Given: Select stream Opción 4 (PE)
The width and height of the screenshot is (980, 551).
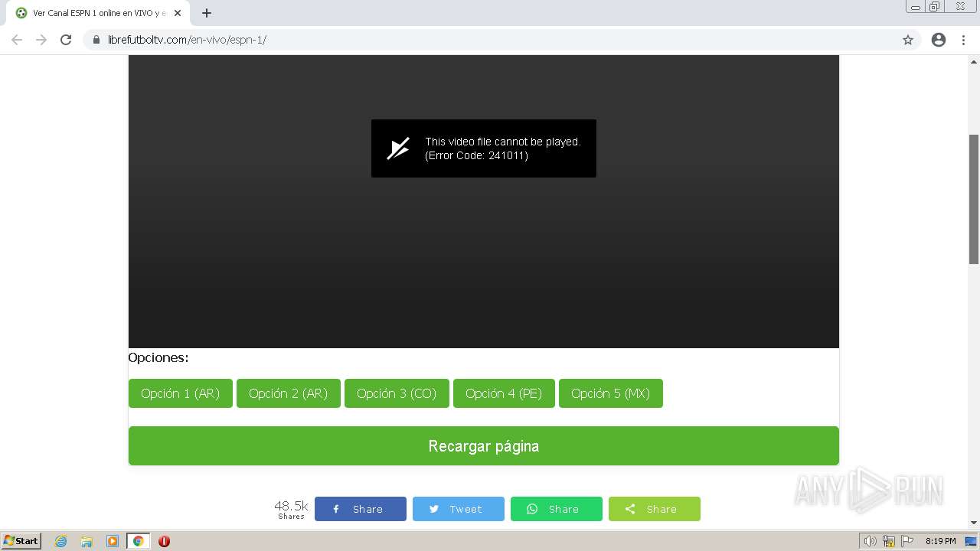Looking at the screenshot, I should click(504, 393).
